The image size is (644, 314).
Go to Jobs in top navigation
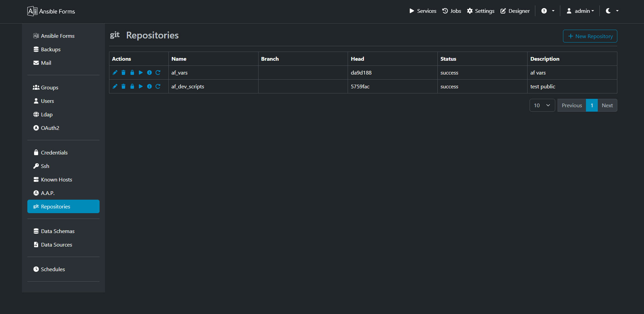(452, 11)
